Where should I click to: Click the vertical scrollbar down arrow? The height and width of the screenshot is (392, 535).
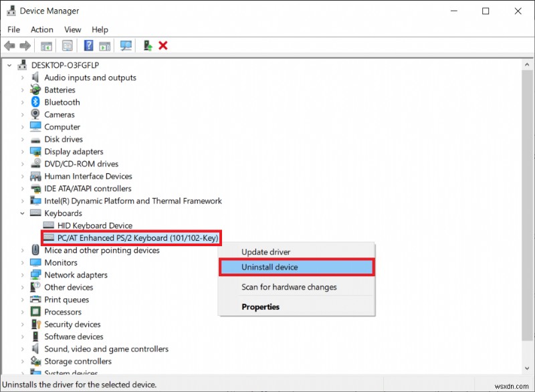tap(528, 369)
